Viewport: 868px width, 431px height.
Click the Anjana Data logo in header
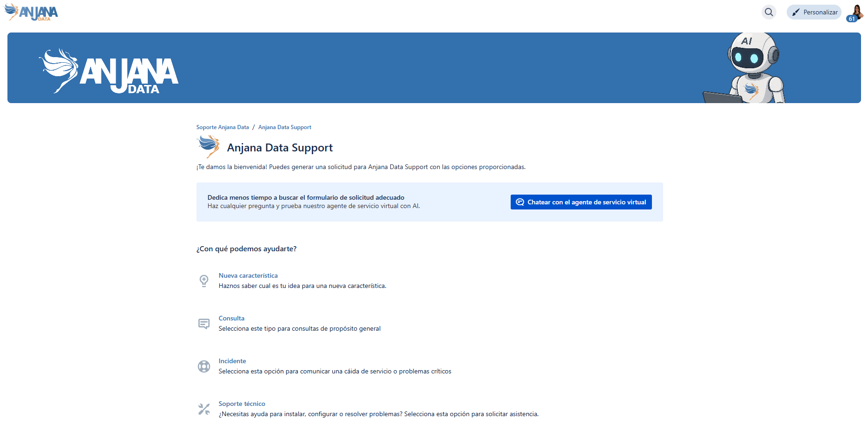(32, 13)
